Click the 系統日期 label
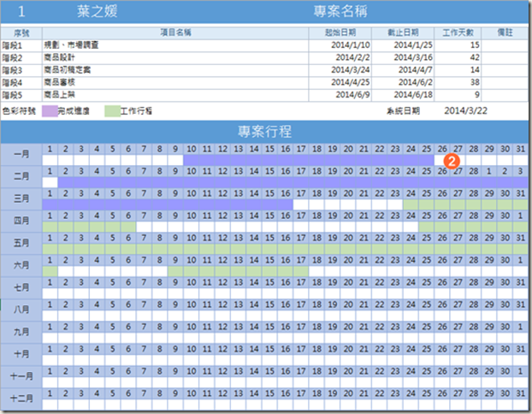 click(403, 111)
